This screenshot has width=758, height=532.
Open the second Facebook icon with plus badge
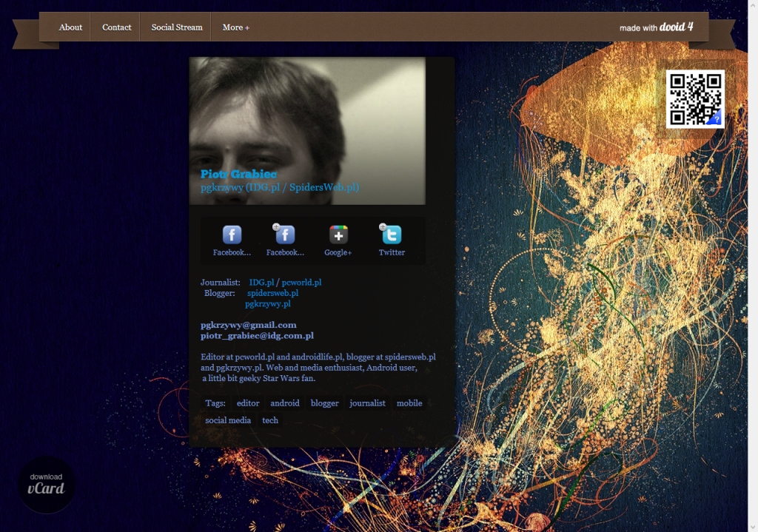tap(285, 235)
